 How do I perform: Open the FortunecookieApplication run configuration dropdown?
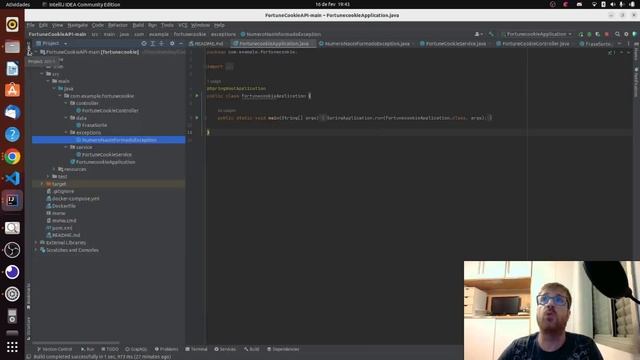(x=536, y=34)
